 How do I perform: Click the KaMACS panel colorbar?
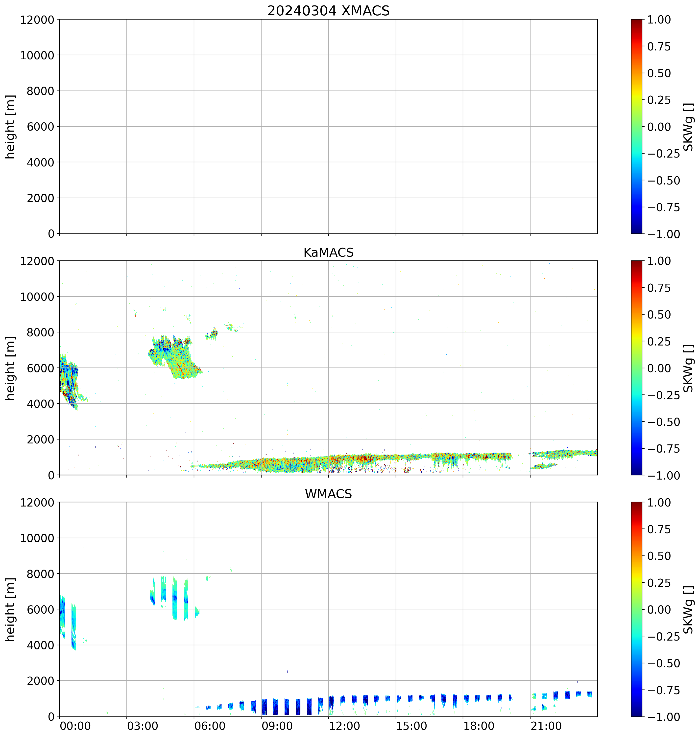pyautogui.click(x=637, y=368)
